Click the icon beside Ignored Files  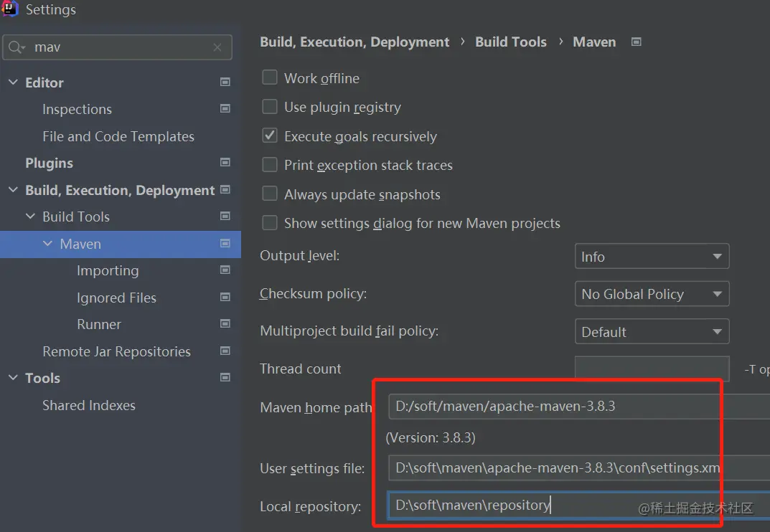click(x=225, y=297)
